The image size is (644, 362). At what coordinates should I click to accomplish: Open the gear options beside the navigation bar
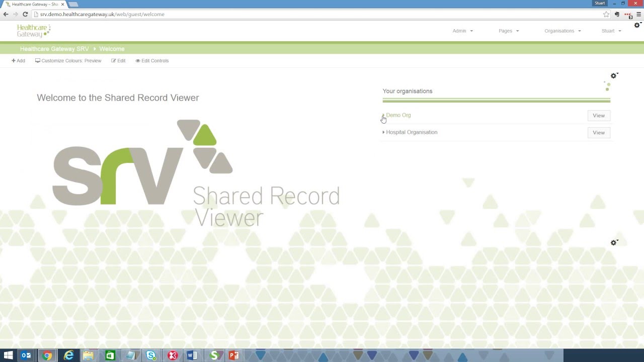point(637,25)
